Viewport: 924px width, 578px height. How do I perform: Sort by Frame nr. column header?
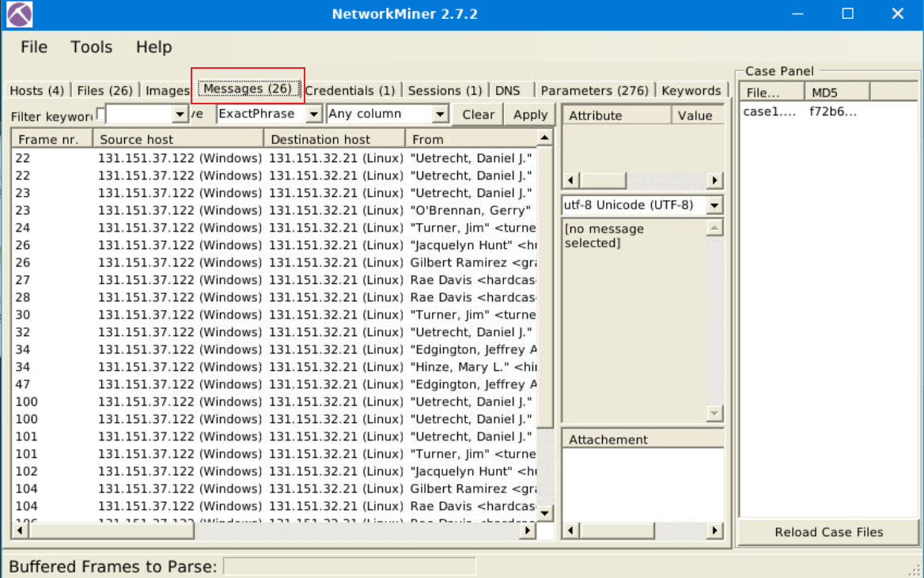(52, 140)
